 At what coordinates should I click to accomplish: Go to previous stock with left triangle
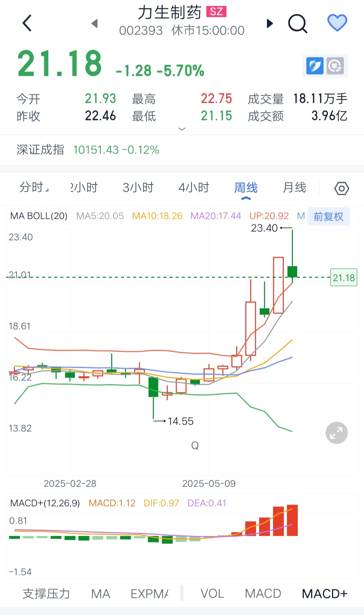click(95, 23)
